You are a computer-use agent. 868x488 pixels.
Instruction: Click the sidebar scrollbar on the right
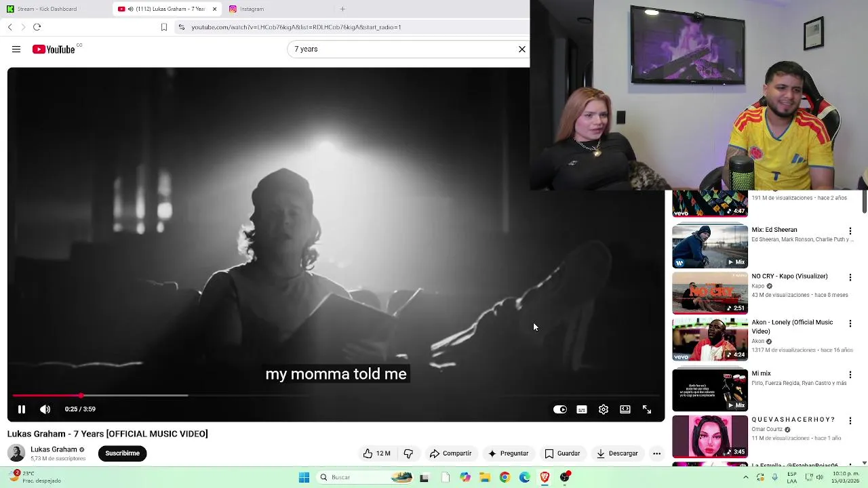coord(865,203)
